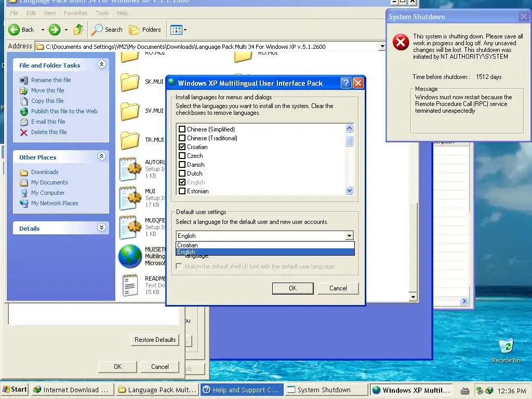Open the Address bar dropdown arrow
Image resolution: width=532 pixels, height=399 pixels.
(x=382, y=46)
